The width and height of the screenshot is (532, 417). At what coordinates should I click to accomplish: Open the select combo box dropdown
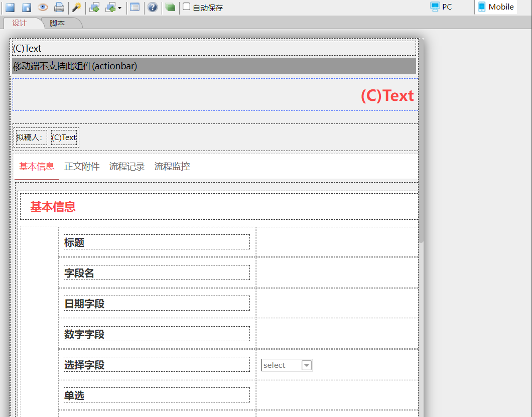(x=307, y=365)
